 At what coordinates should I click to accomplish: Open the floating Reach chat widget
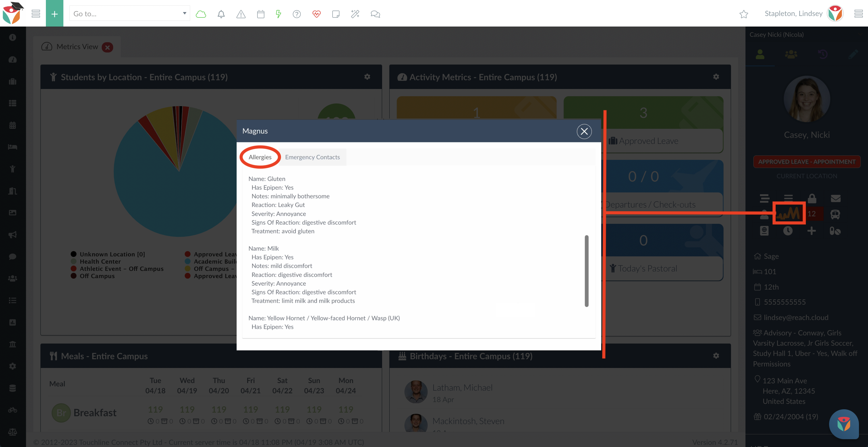coord(843,424)
